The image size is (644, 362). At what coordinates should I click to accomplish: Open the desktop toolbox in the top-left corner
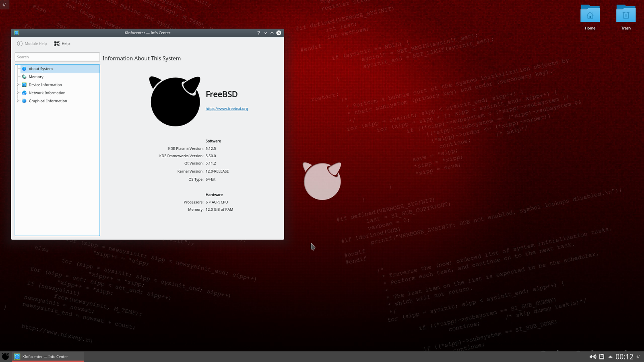pyautogui.click(x=4, y=4)
